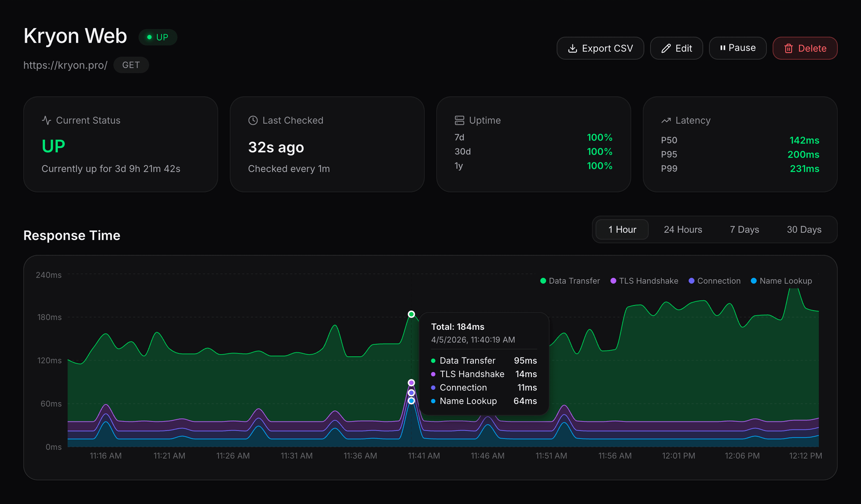This screenshot has width=861, height=504.
Task: Click the 240ms y-axis label
Action: (x=49, y=275)
